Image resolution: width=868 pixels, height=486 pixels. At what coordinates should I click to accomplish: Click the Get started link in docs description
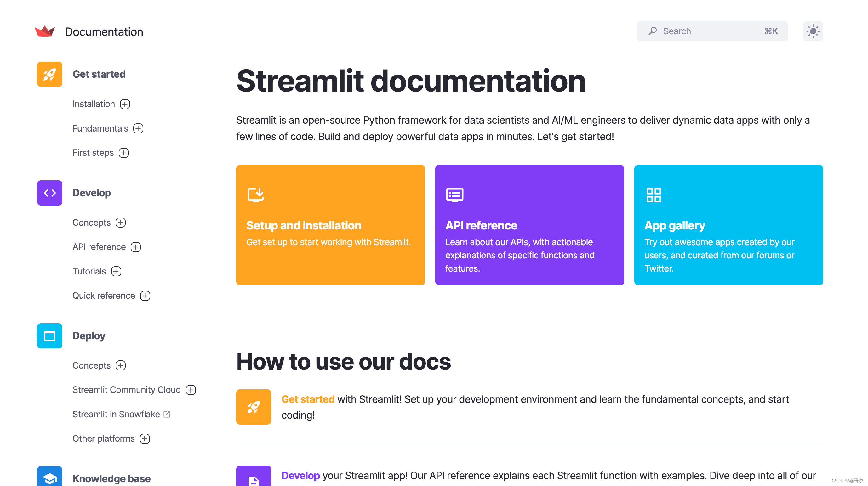[x=308, y=399]
